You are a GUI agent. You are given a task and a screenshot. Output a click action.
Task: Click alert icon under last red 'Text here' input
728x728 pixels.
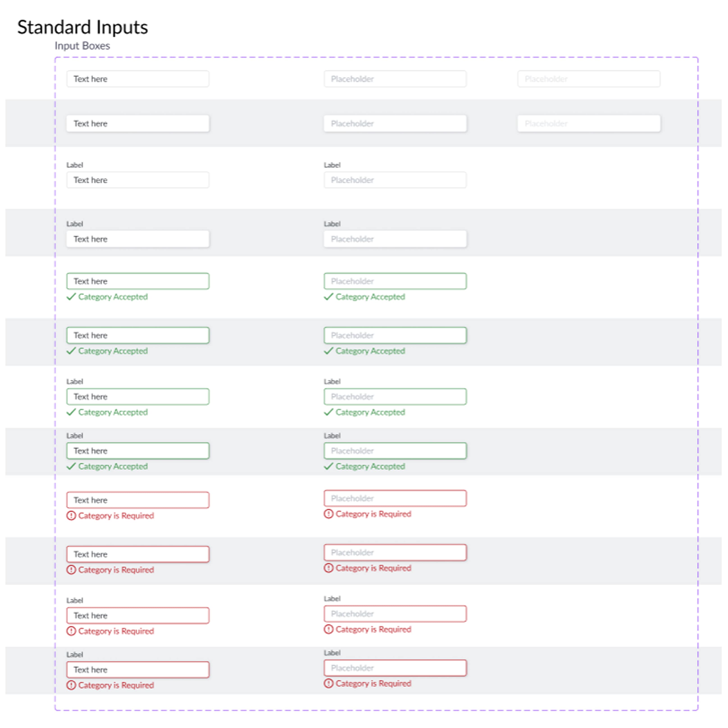[x=71, y=685]
